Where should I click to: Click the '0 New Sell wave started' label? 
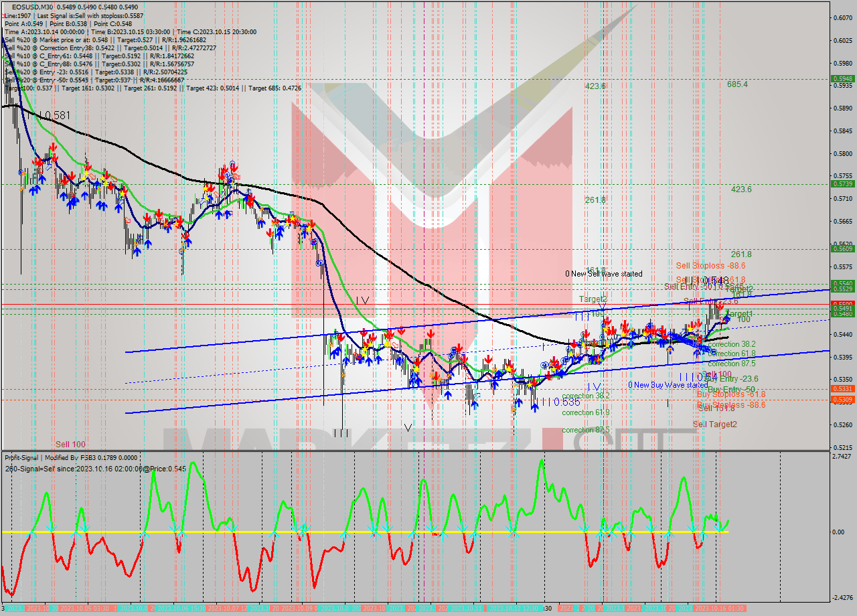pyautogui.click(x=603, y=274)
